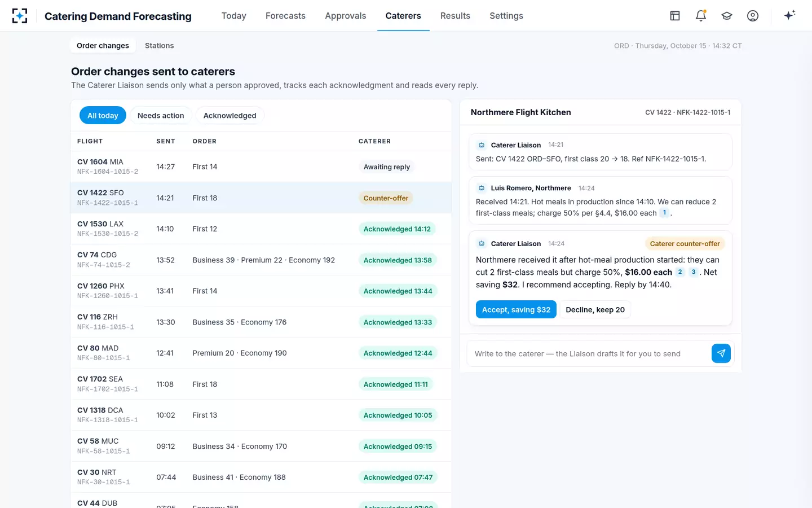
Task: Click the Catering Demand Forecasting logo icon
Action: pos(20,16)
